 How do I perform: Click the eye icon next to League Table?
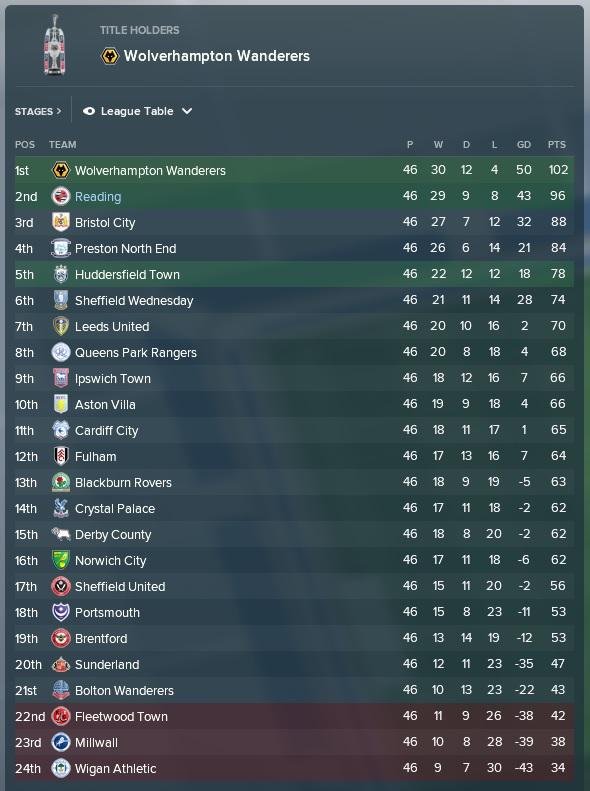(x=89, y=111)
